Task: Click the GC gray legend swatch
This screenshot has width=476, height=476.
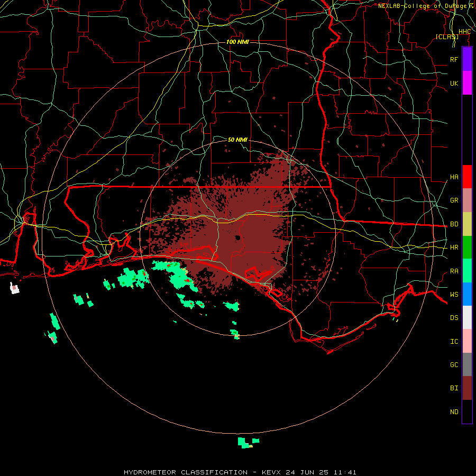Action: click(x=467, y=364)
